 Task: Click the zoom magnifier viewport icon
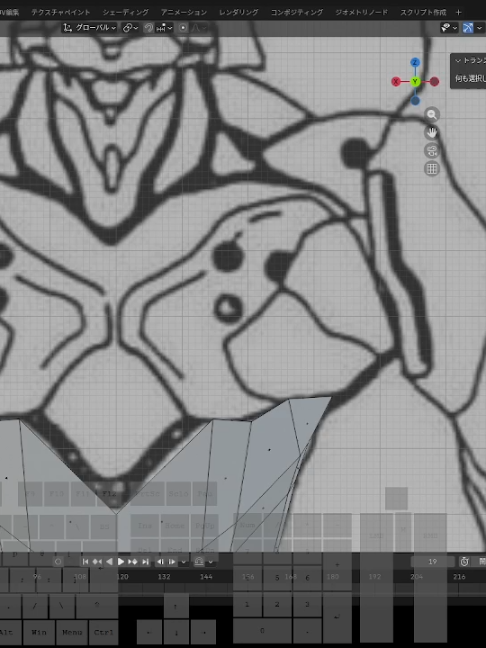pyautogui.click(x=432, y=114)
